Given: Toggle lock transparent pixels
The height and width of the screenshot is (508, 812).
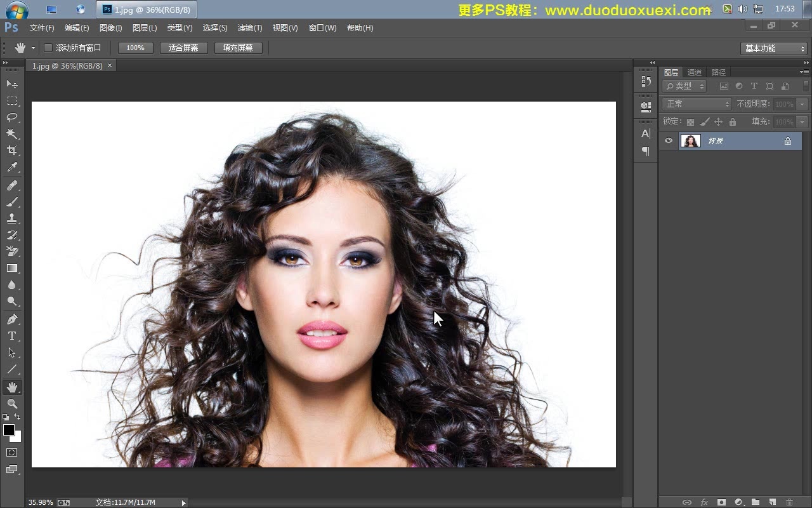Looking at the screenshot, I should 690,122.
